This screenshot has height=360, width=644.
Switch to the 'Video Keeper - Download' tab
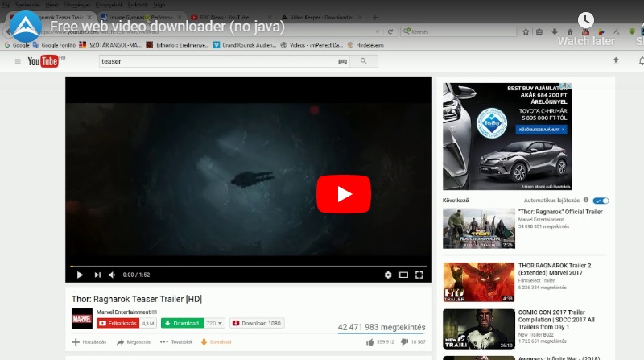click(321, 17)
